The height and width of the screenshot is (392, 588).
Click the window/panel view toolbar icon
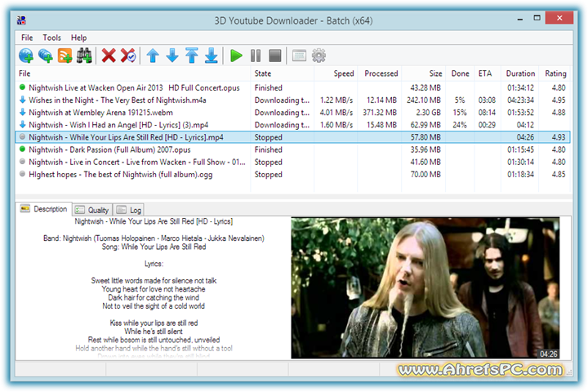click(299, 56)
